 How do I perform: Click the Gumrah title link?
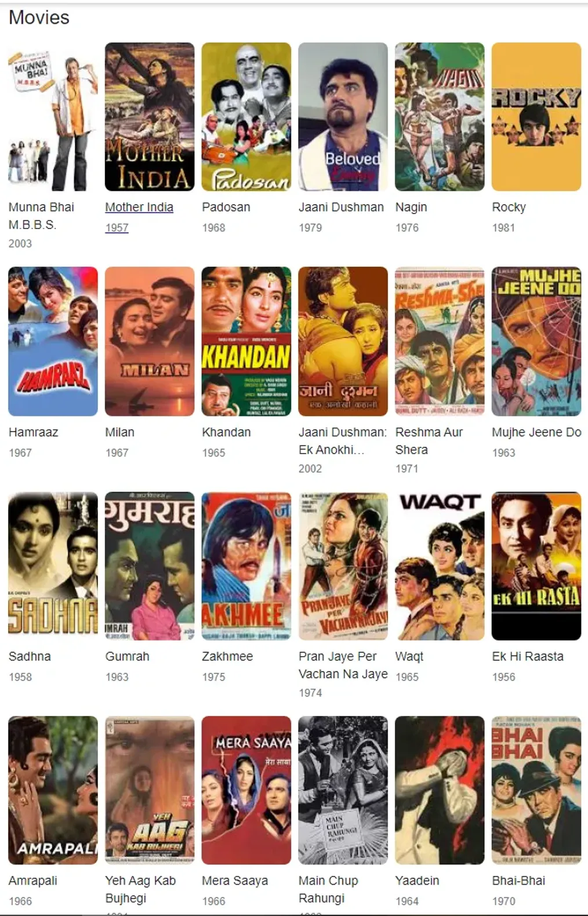127,656
